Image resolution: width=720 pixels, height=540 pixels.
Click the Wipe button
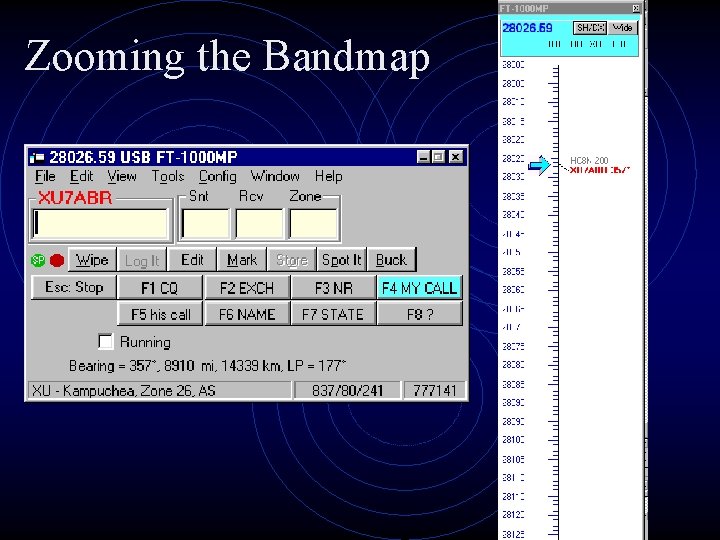92,260
